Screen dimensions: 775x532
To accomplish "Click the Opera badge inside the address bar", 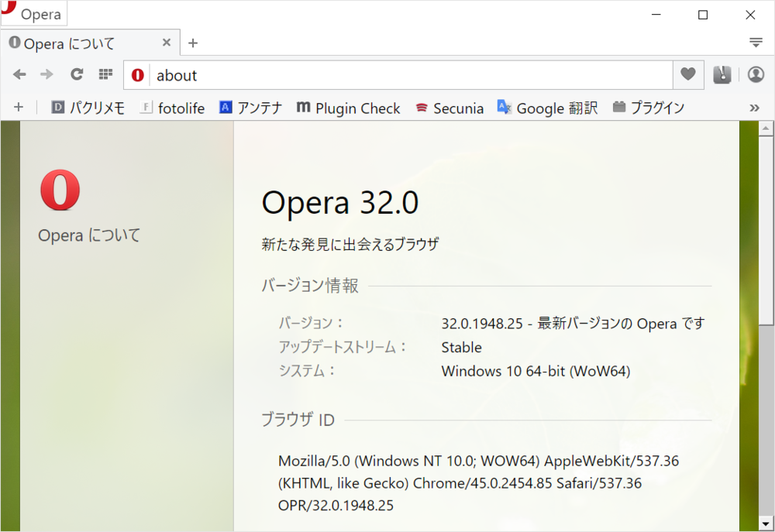I will coord(136,74).
